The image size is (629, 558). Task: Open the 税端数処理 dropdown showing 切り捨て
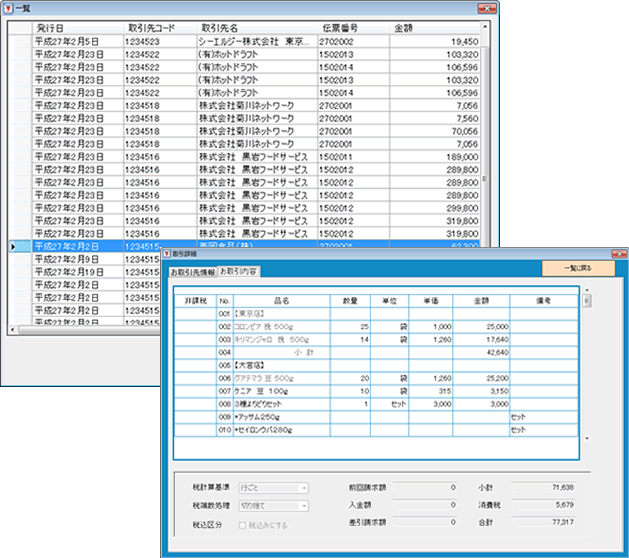pos(274,506)
